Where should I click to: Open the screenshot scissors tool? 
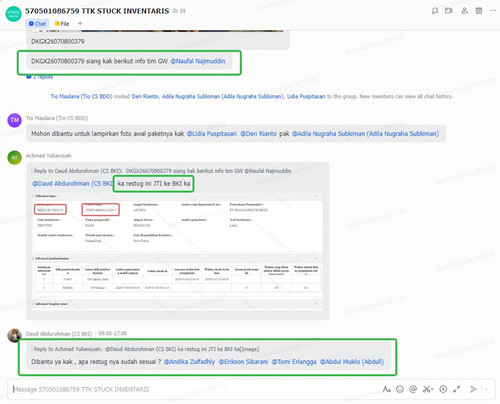coord(426,389)
